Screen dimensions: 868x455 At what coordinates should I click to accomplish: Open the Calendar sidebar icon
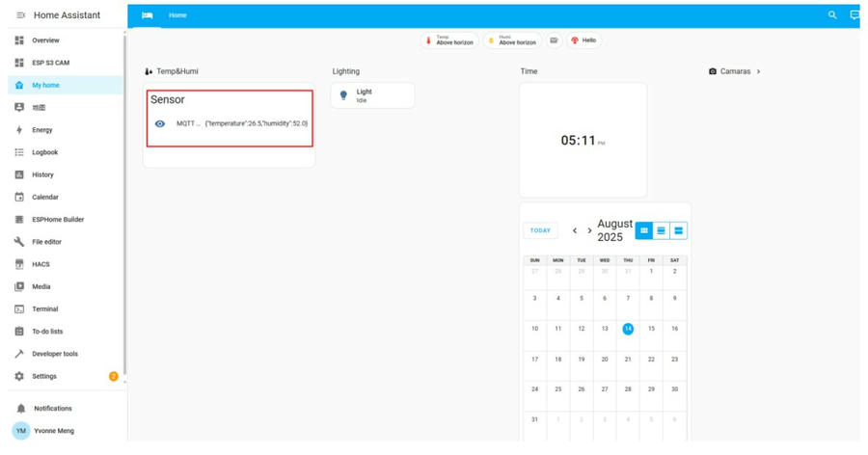click(x=19, y=197)
